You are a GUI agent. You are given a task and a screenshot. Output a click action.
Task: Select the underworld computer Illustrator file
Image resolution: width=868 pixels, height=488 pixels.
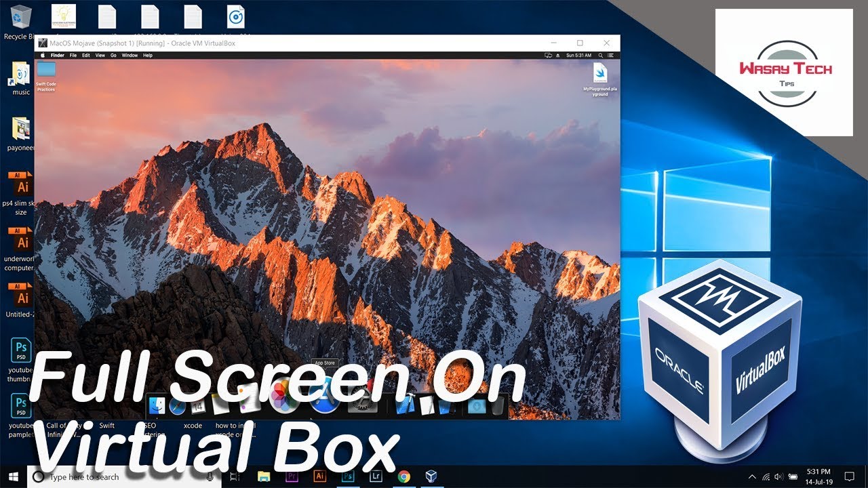21,249
